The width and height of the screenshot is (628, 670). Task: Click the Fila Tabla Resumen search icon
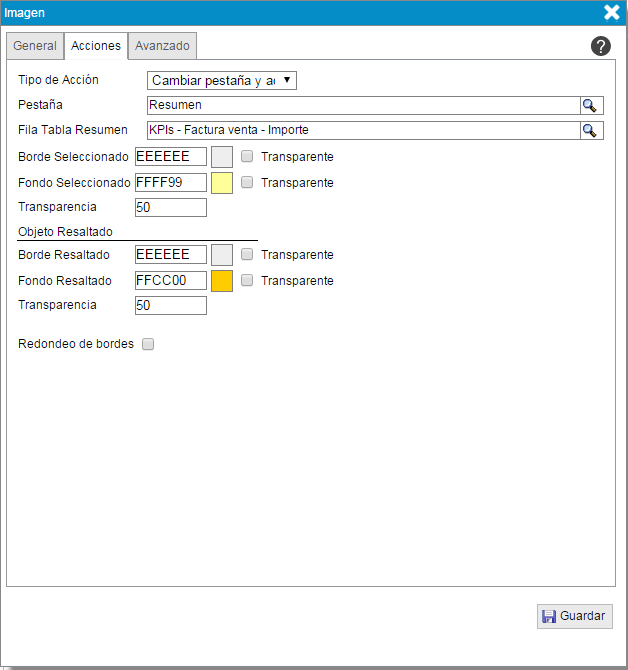coord(590,130)
